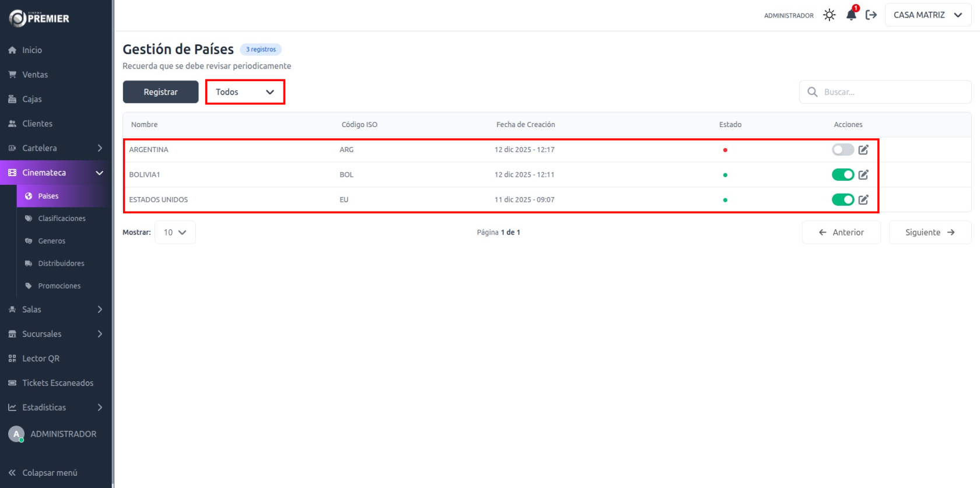Viewport: 980px width, 488px height.
Task: Open the Lector QR menu item
Action: (41, 359)
